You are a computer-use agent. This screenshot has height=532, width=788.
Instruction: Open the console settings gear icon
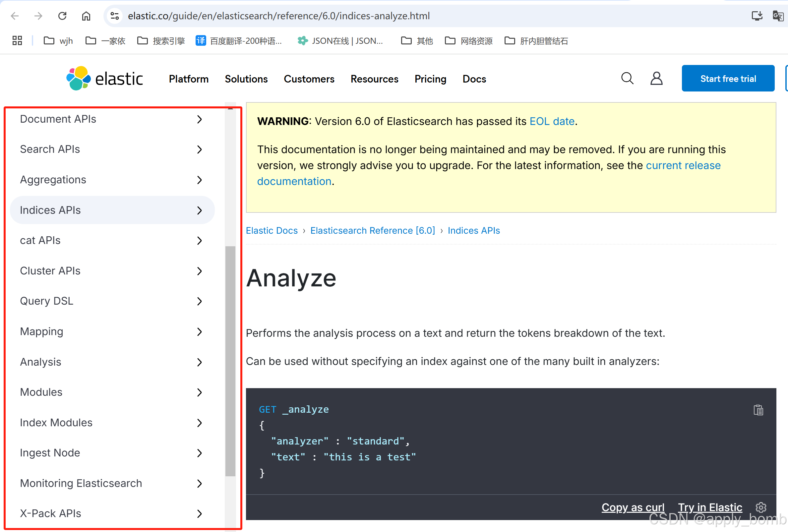tap(761, 507)
